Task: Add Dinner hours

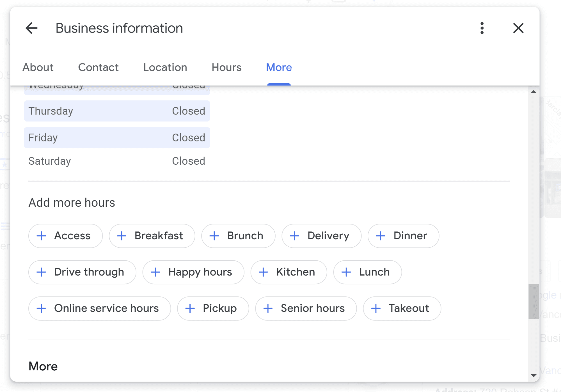Action: [403, 236]
